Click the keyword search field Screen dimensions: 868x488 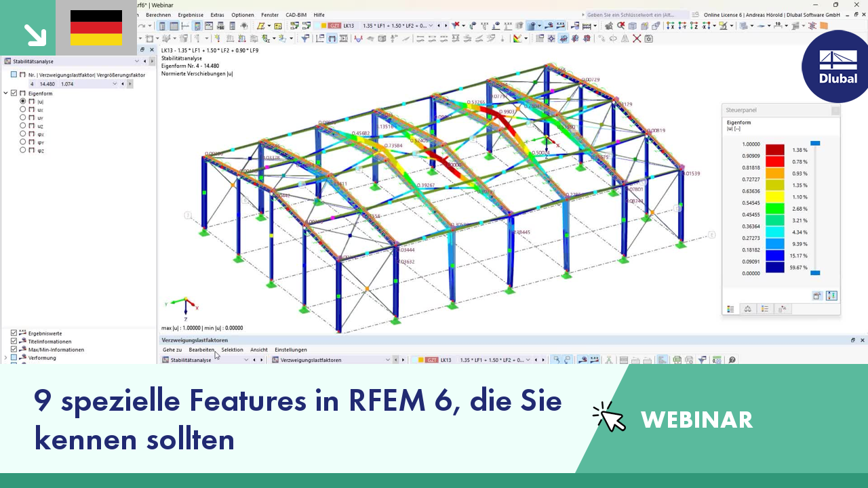(637, 14)
